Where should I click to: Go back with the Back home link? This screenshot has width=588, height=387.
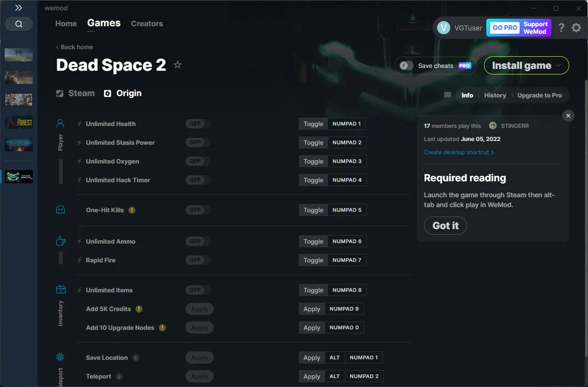tap(74, 47)
